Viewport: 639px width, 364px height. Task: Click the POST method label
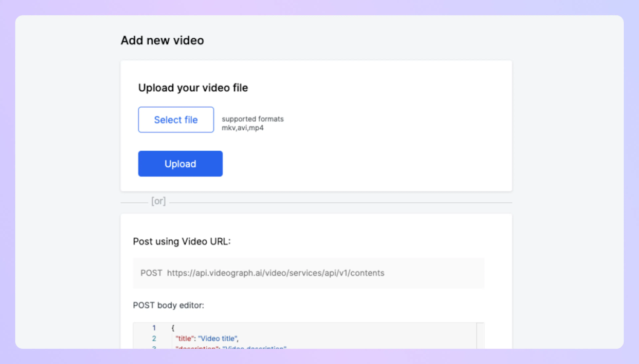click(151, 273)
